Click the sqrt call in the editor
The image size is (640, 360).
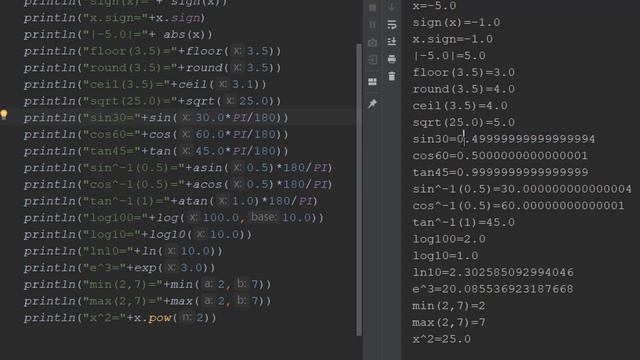[200, 101]
